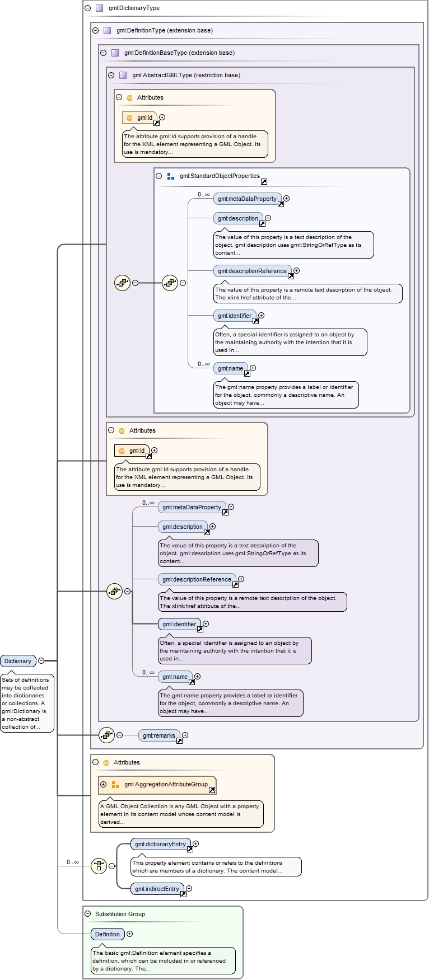The height and width of the screenshot is (980, 429).
Task: Click the 'A GML Object Collection' annotation text
Action: click(x=181, y=814)
